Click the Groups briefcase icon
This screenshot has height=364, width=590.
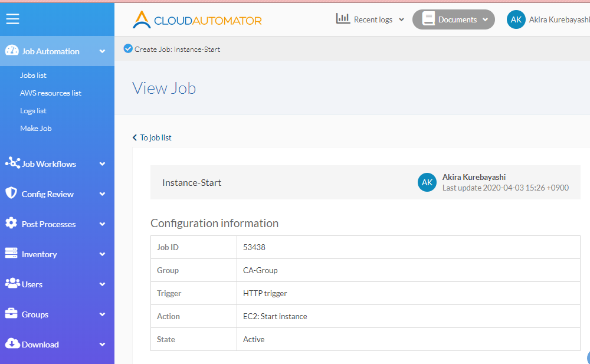pos(11,313)
